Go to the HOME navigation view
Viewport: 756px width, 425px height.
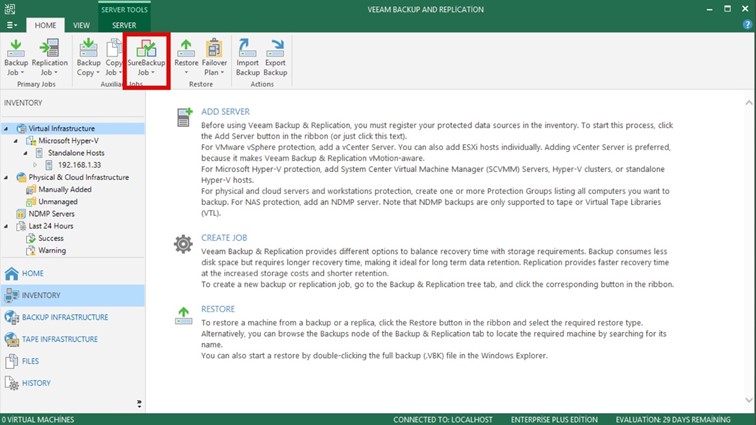click(x=33, y=274)
